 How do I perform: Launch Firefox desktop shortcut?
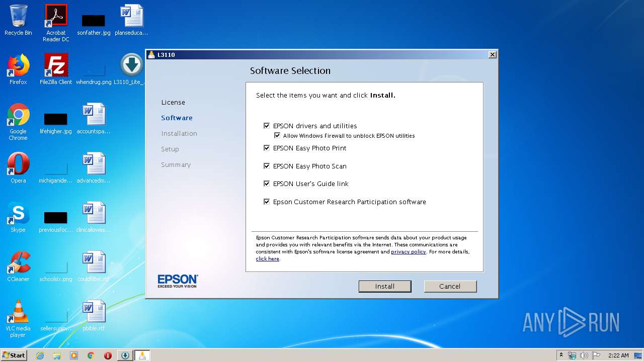[18, 69]
